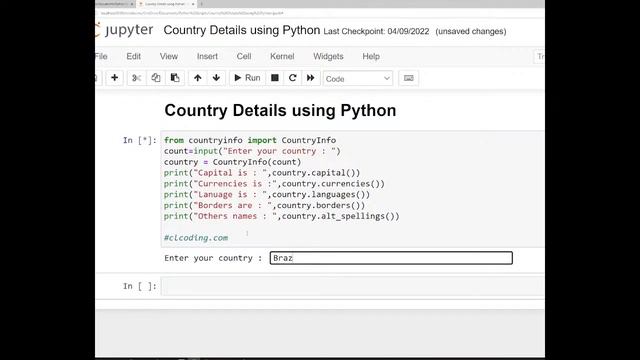
Task: Open the cell type Code dropdown
Action: pos(358,78)
